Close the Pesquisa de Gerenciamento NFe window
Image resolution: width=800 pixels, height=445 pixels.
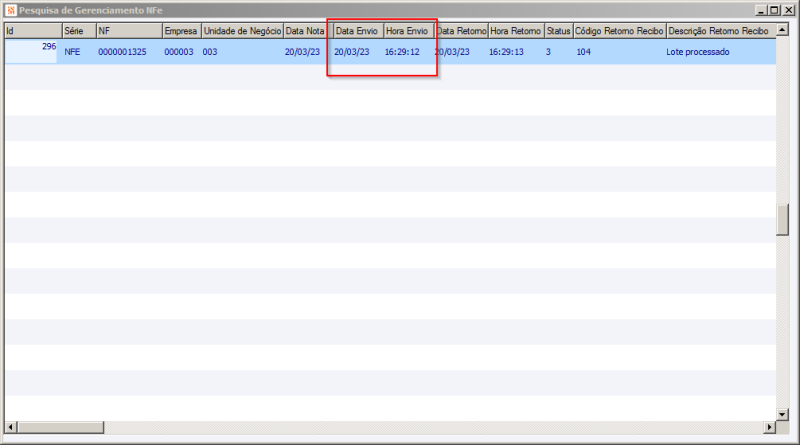pyautogui.click(x=788, y=10)
